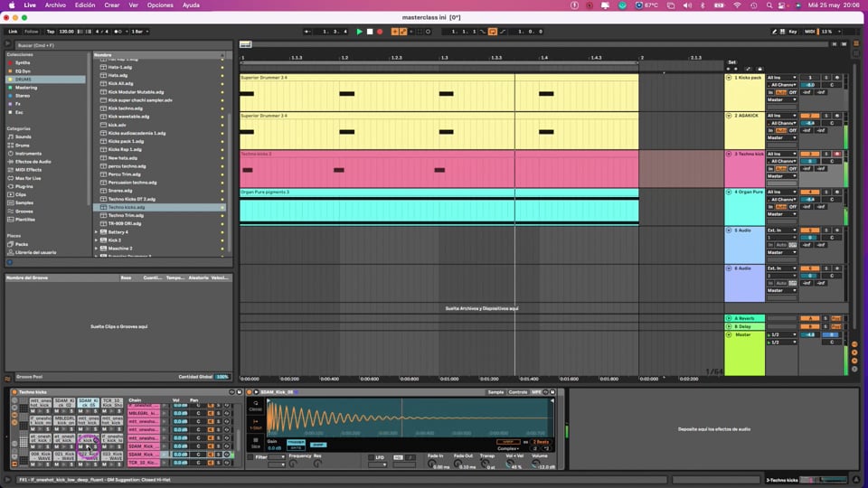Viewport: 868px width, 488px height.
Task: Open the Plug-ins category
Action: click(24, 186)
